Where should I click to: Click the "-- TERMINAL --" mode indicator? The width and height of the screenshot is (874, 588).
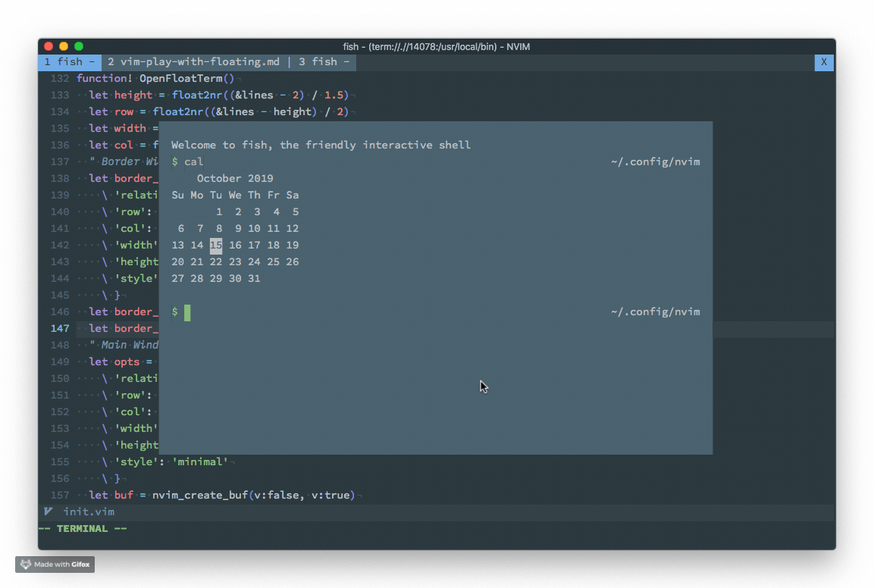[x=83, y=528]
